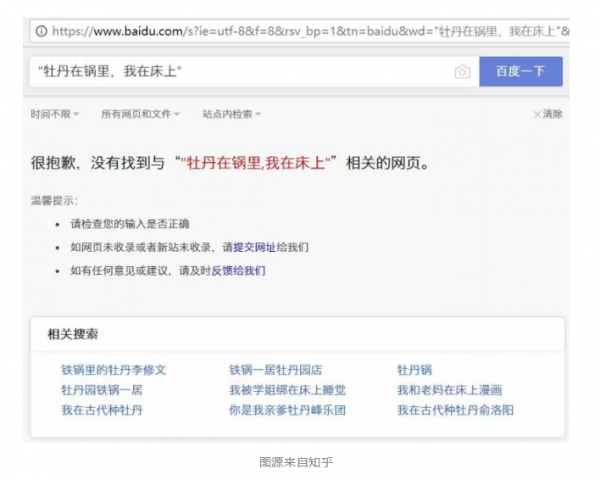Open related search 你是我亲爹牡丹峰乐团

(287, 410)
